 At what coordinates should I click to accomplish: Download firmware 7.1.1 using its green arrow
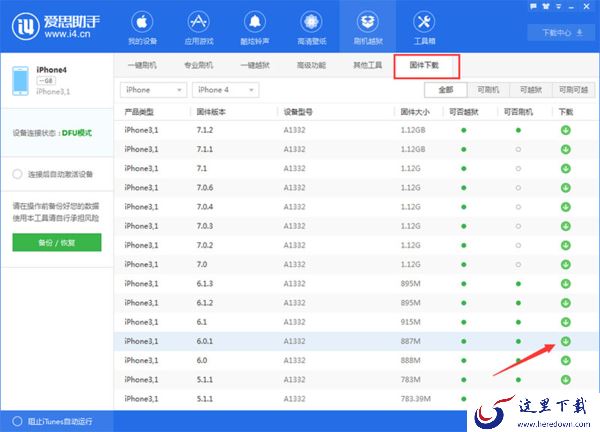click(566, 149)
